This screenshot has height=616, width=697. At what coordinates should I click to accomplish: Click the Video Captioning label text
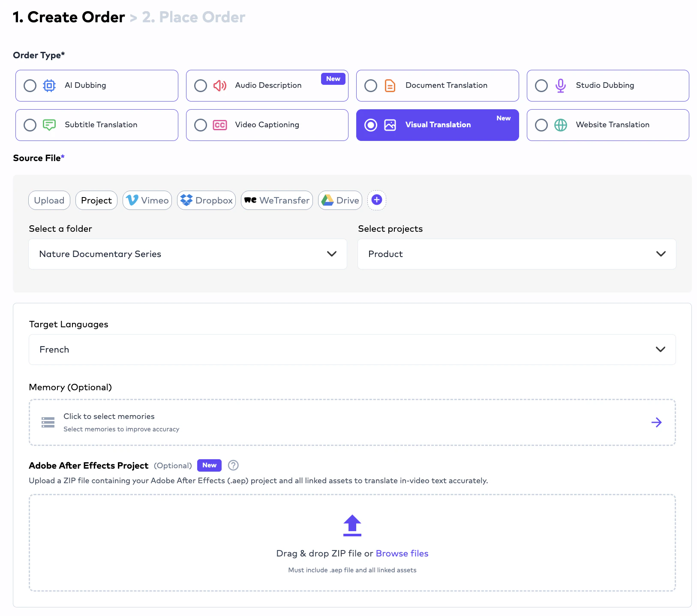[x=267, y=125]
